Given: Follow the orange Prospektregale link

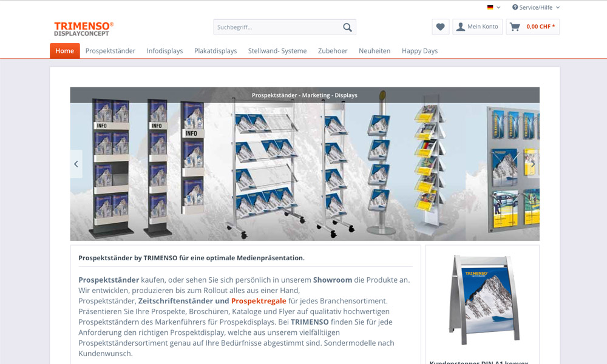Looking at the screenshot, I should (x=259, y=301).
